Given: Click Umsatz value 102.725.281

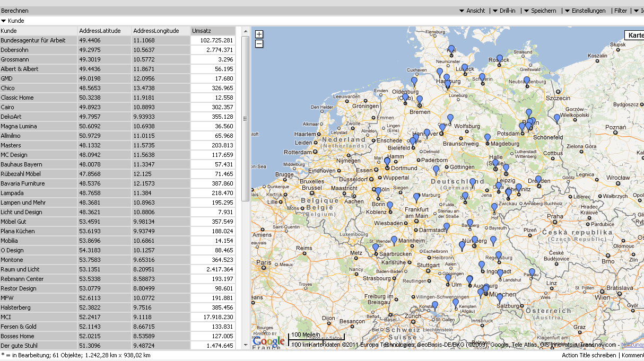Looking at the screenshot, I should 212,40.
